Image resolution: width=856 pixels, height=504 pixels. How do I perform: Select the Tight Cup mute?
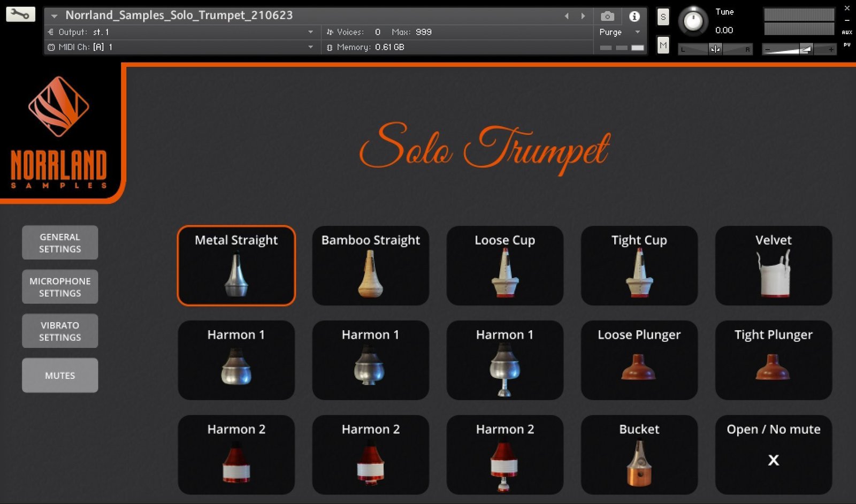639,265
